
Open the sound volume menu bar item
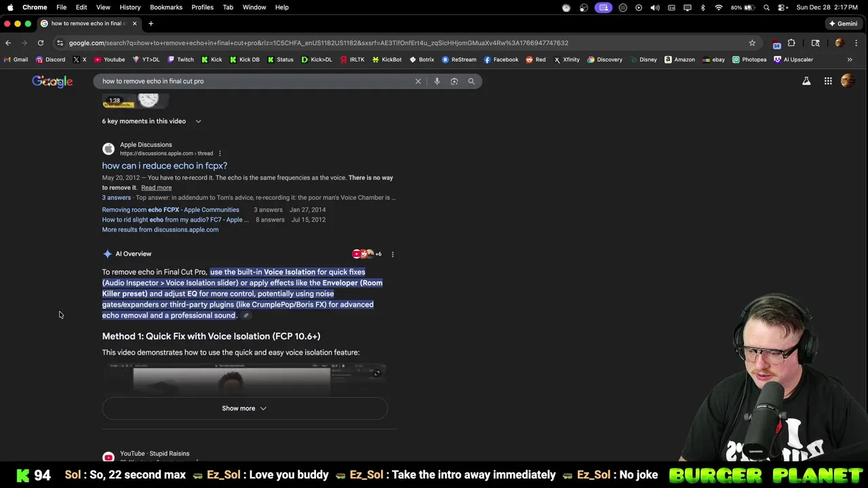655,7
